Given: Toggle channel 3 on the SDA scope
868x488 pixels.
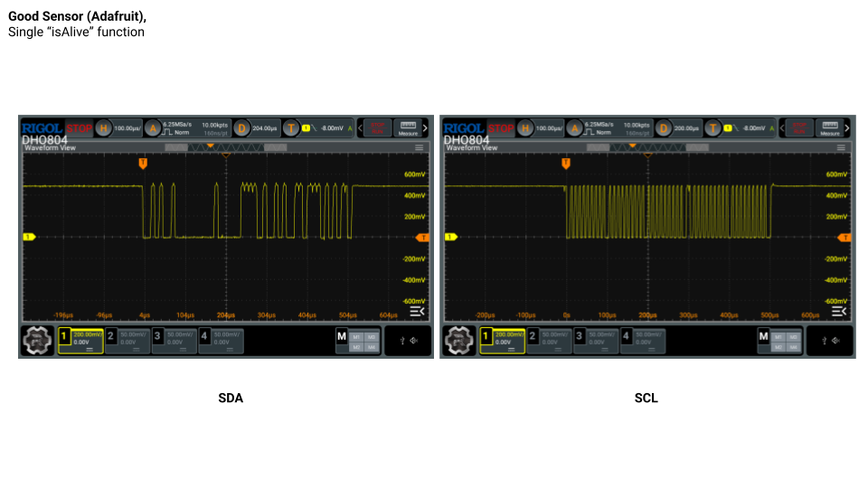Looking at the screenshot, I should 174,341.
